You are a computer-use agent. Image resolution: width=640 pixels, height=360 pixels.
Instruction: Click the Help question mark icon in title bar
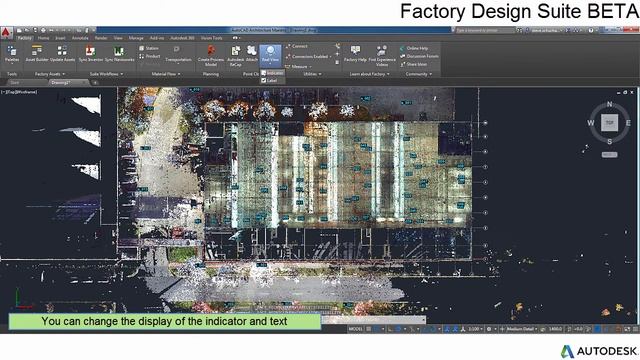pyautogui.click(x=591, y=30)
